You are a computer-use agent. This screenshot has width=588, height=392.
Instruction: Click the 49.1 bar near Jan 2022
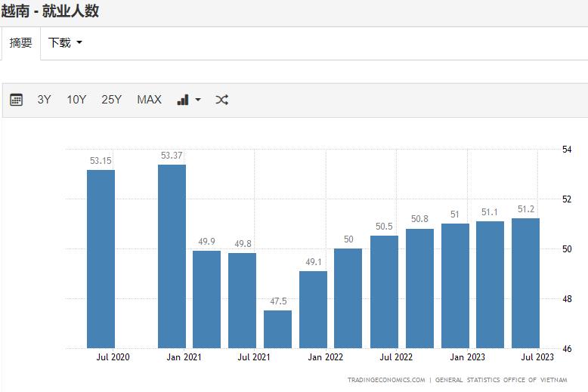313,310
